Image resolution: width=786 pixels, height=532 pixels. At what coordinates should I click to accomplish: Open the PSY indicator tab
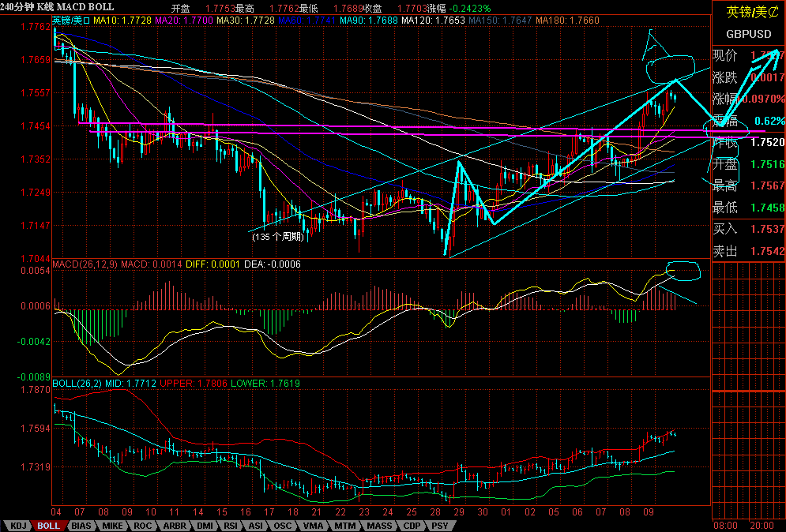(x=440, y=526)
